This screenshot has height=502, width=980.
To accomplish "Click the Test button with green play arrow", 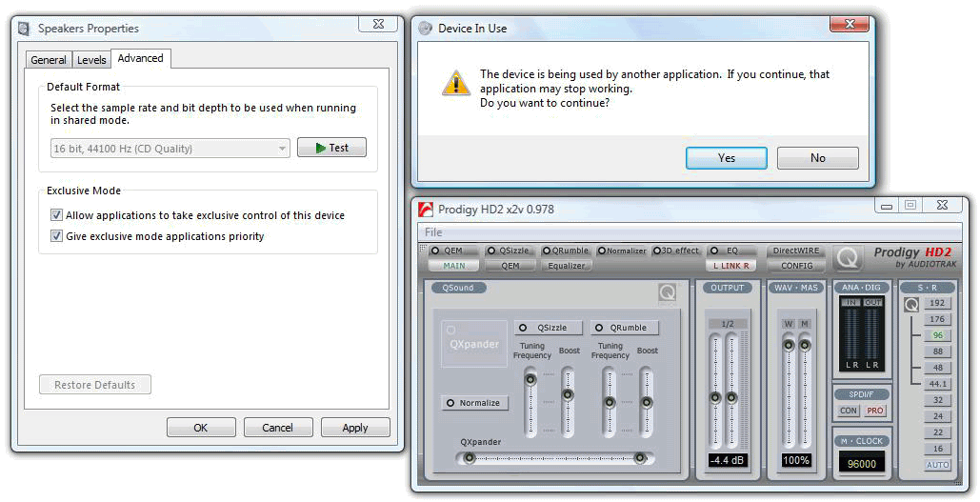I will coord(331,148).
